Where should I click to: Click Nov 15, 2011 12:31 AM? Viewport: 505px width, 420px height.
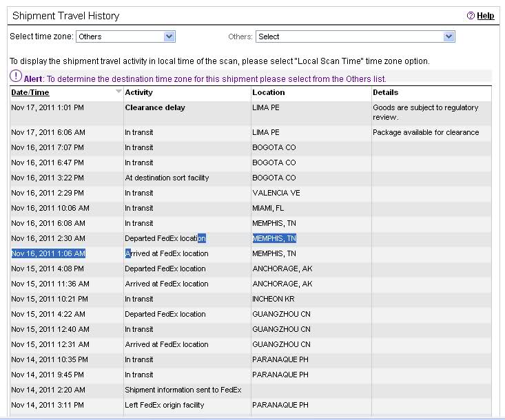click(50, 344)
